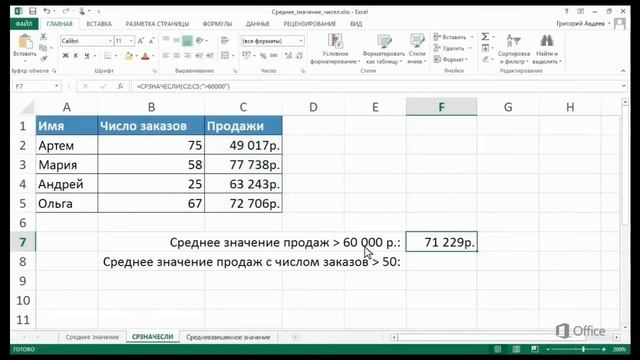This screenshot has width=640, height=360.
Task: Click Удалить button in cells group
Action: pos(452,48)
